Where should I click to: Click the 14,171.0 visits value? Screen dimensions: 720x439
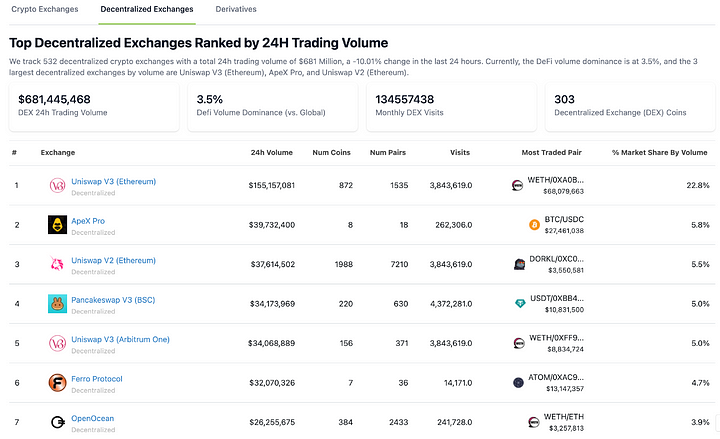458,383
